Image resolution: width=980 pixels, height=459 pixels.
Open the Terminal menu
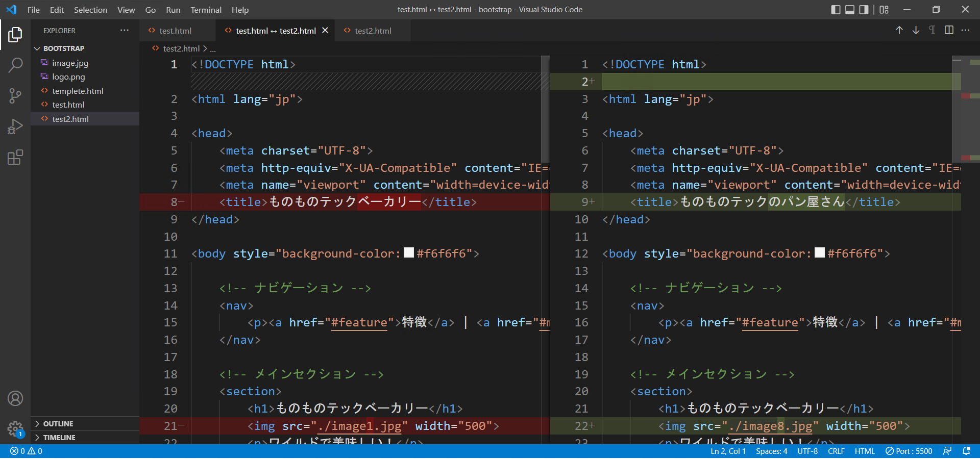click(206, 10)
